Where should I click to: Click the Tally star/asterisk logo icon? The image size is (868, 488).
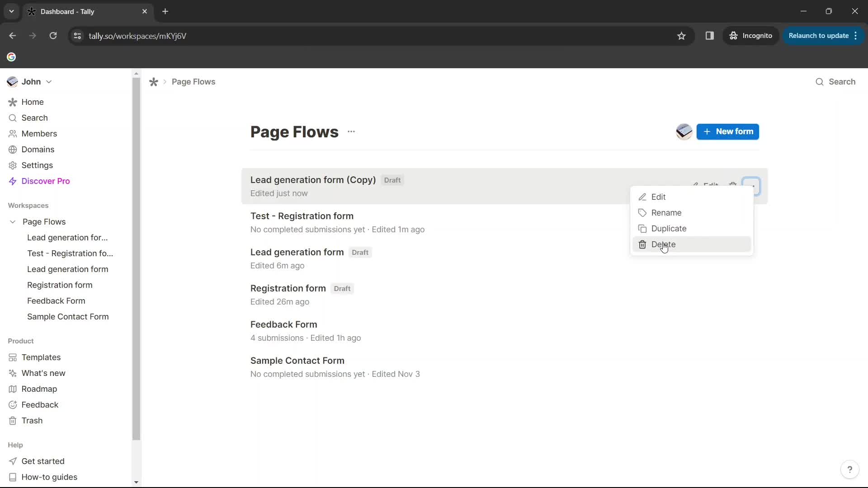(154, 82)
